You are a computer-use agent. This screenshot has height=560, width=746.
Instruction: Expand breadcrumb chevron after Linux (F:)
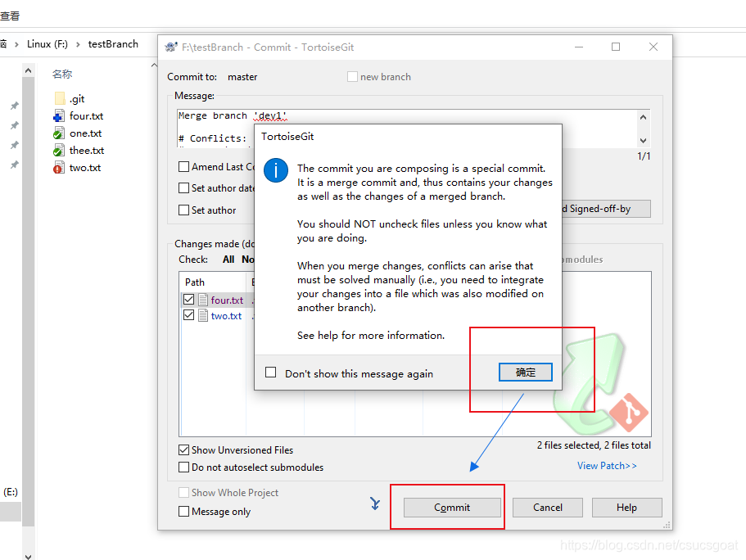pyautogui.click(x=78, y=44)
